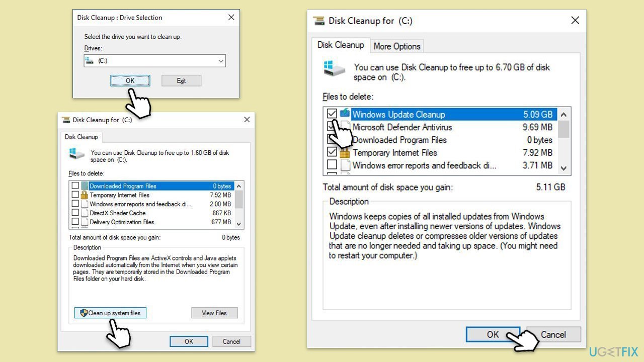
Task: Select 7.92 MB value in small window
Action: [220, 195]
